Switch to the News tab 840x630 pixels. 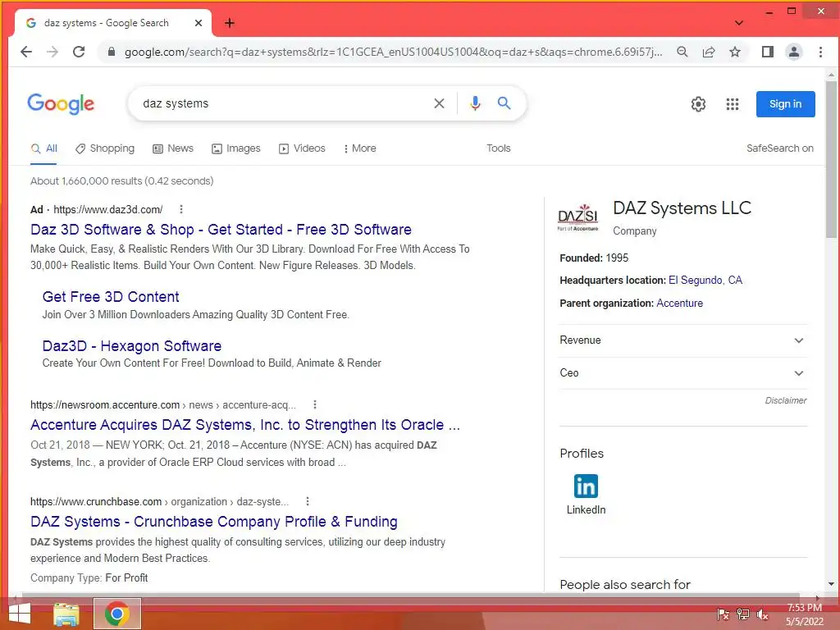173,148
